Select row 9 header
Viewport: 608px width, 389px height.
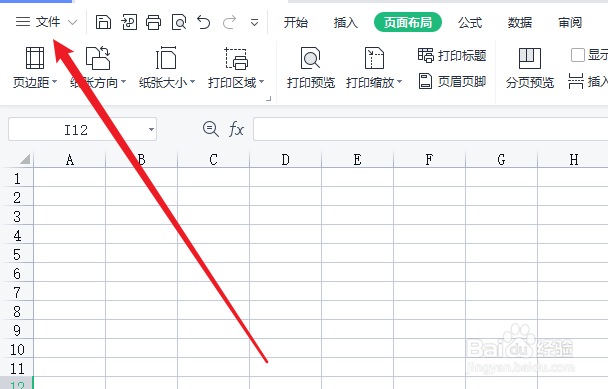point(17,330)
